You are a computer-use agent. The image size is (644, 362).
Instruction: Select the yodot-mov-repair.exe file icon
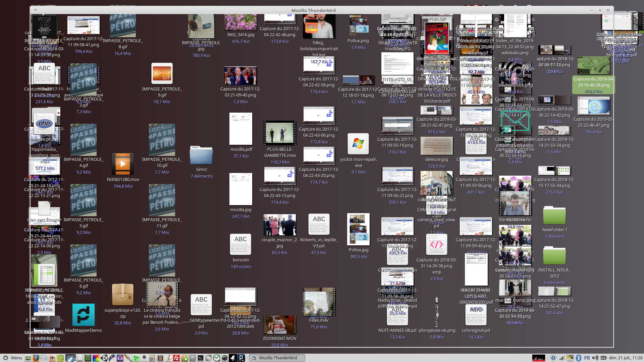click(358, 144)
